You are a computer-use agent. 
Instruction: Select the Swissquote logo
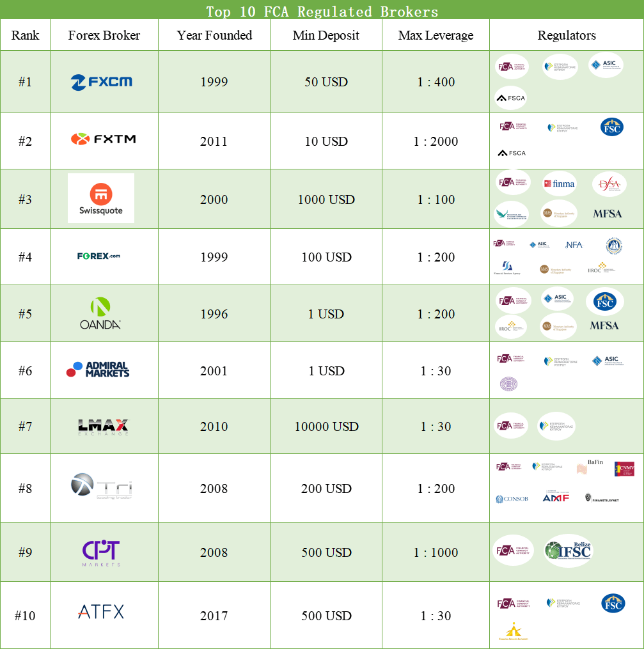pos(101,198)
